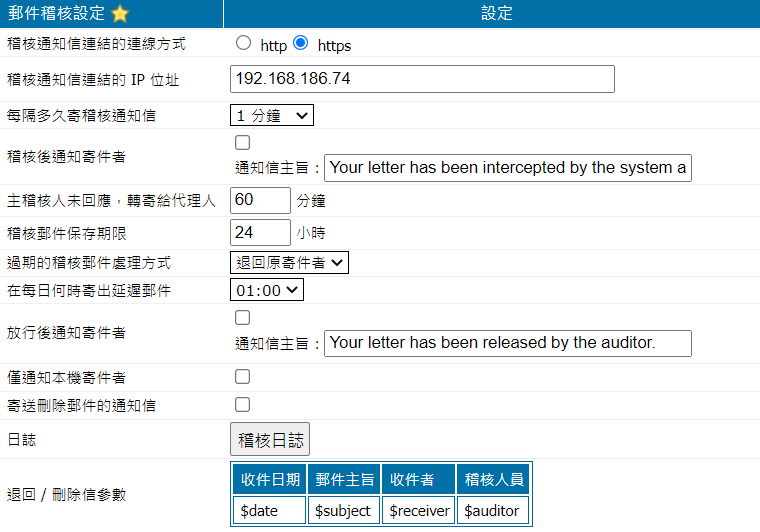Open the 01:00 delayed mail time dropdown
This screenshot has width=760, height=532.
point(266,290)
